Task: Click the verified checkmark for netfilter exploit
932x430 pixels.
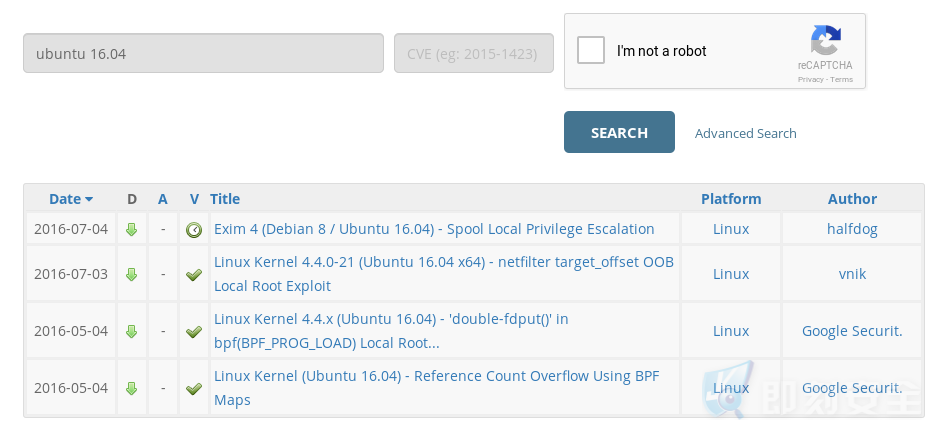Action: click(194, 275)
